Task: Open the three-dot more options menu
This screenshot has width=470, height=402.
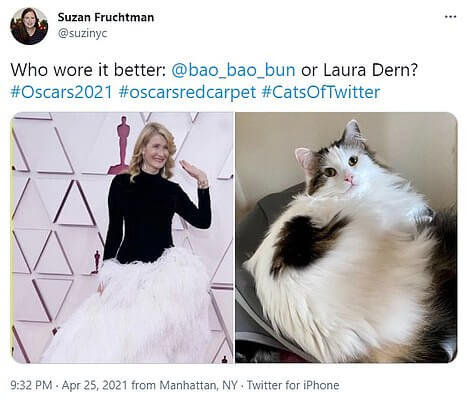Action: point(450,16)
